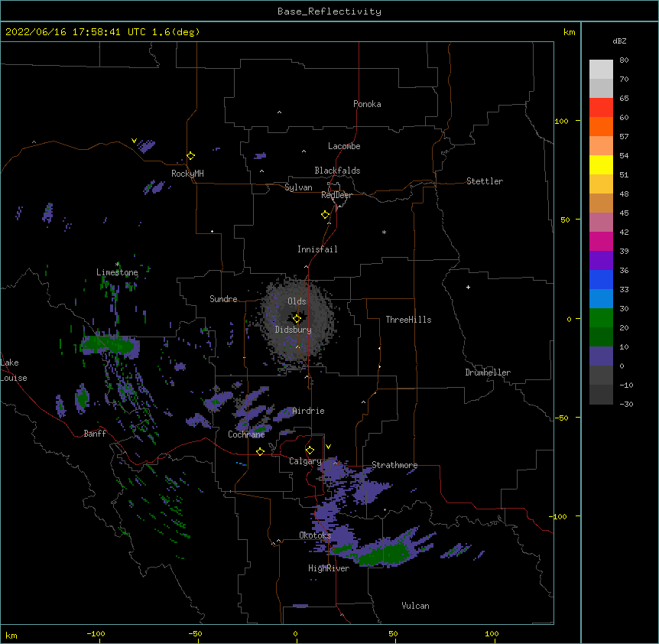
Task: Click the Stettler label
Action: coord(485,181)
